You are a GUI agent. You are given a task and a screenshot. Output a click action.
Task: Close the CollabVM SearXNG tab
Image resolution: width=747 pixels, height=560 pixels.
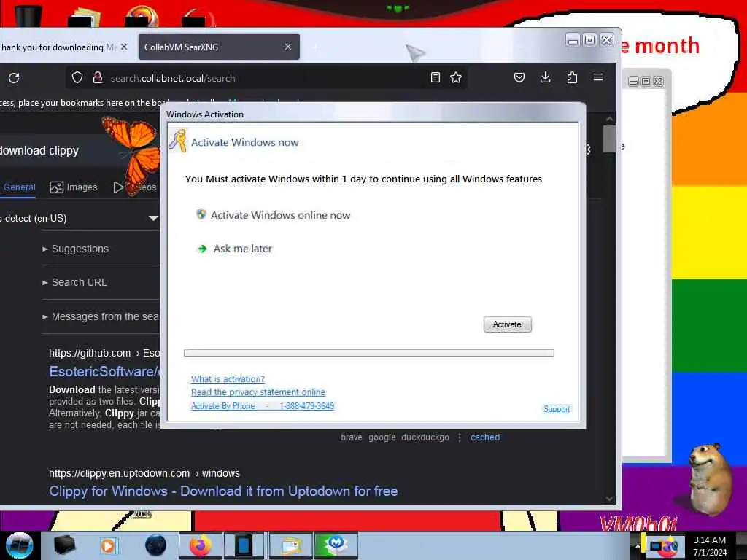click(287, 47)
